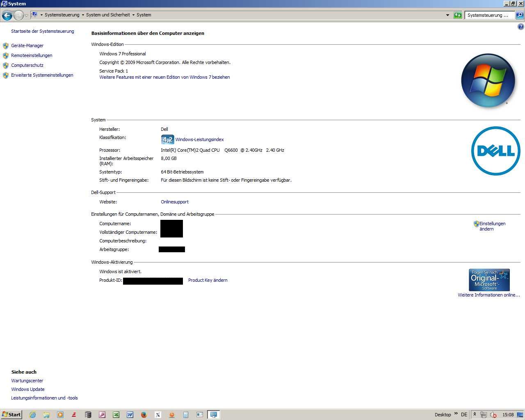
Task: Click shield icon beside Remoteeinstellungen
Action: pyautogui.click(x=6, y=55)
